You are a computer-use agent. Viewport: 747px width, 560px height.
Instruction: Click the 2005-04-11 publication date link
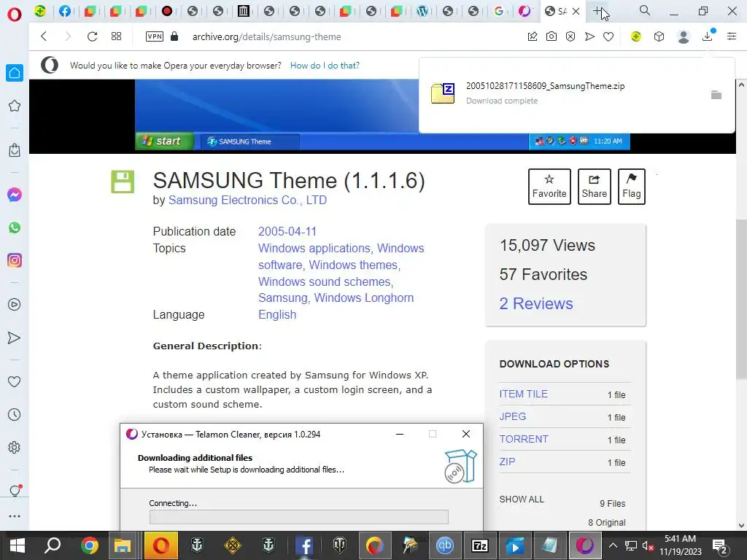(287, 231)
